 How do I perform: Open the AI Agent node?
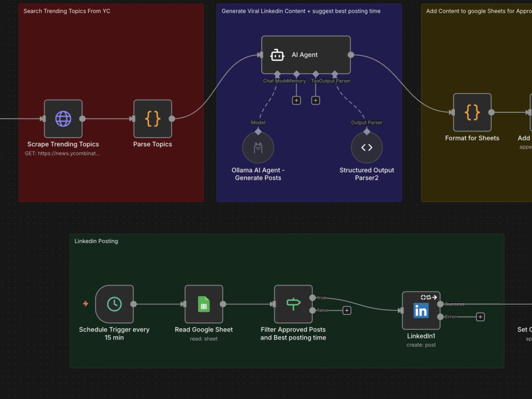[306, 55]
